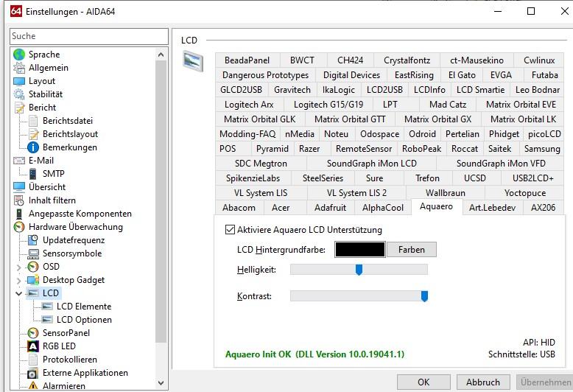Open the Art.Lebedev tab
This screenshot has width=573, height=392.
[x=492, y=207]
